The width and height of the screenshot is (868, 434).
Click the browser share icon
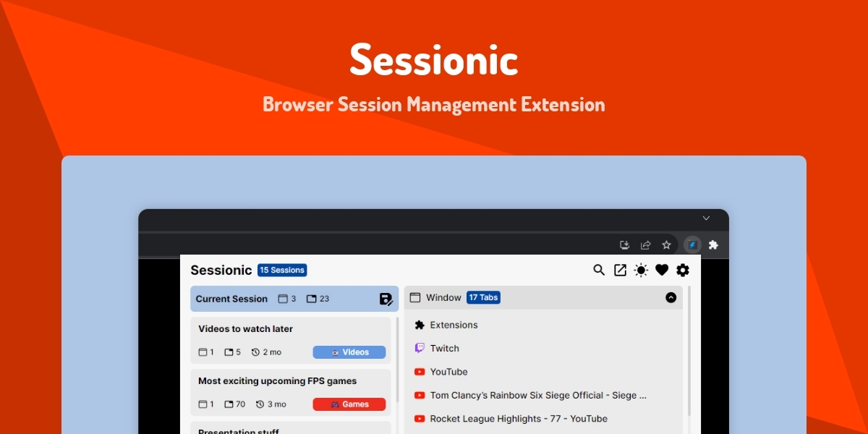[646, 245]
